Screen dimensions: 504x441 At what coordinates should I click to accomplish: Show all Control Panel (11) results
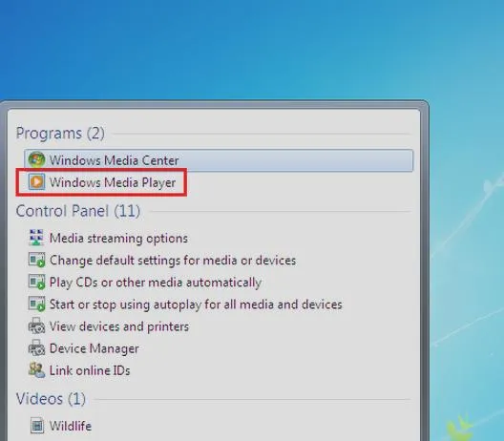78,211
